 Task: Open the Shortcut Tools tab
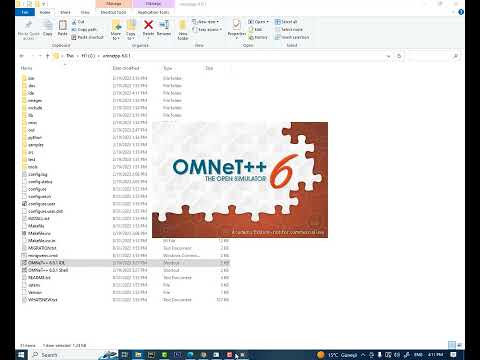pos(114,12)
